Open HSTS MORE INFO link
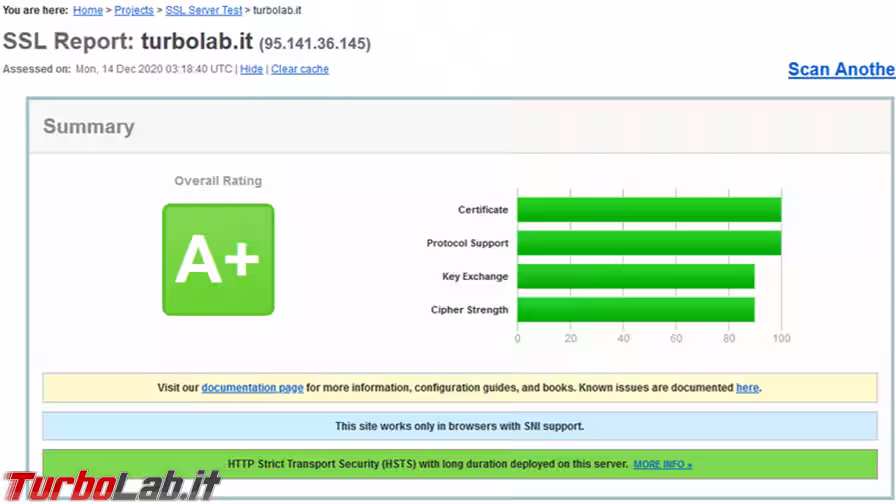This screenshot has height=504, width=896. pos(662,465)
